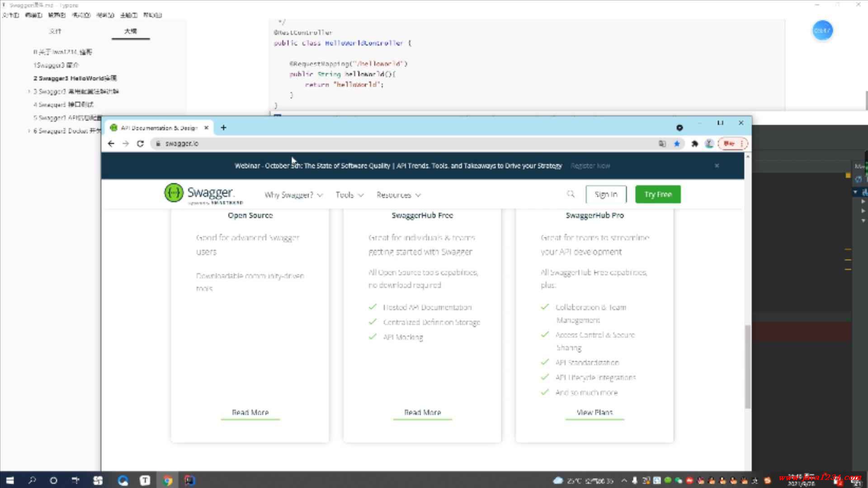Click the weather cloud widget on taskbar
The height and width of the screenshot is (488, 868).
click(558, 480)
